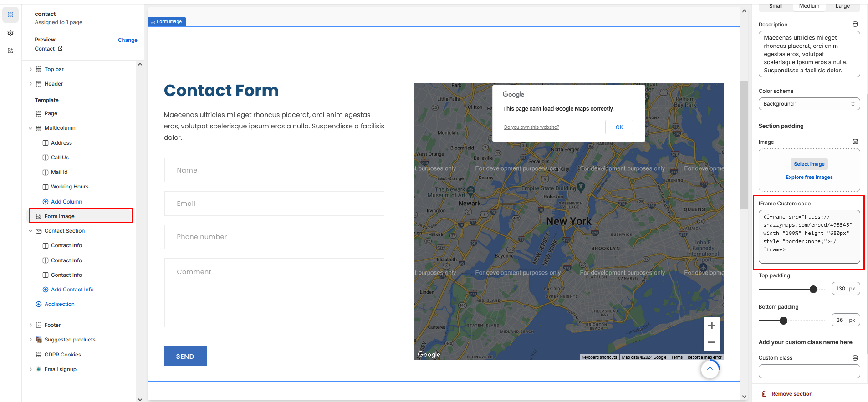Open the Sections panel icon

pos(10,15)
